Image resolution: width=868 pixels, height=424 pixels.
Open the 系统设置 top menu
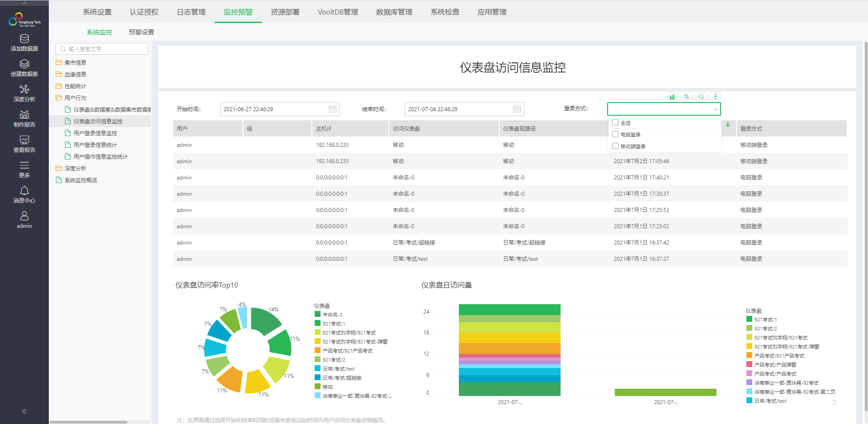click(x=97, y=12)
